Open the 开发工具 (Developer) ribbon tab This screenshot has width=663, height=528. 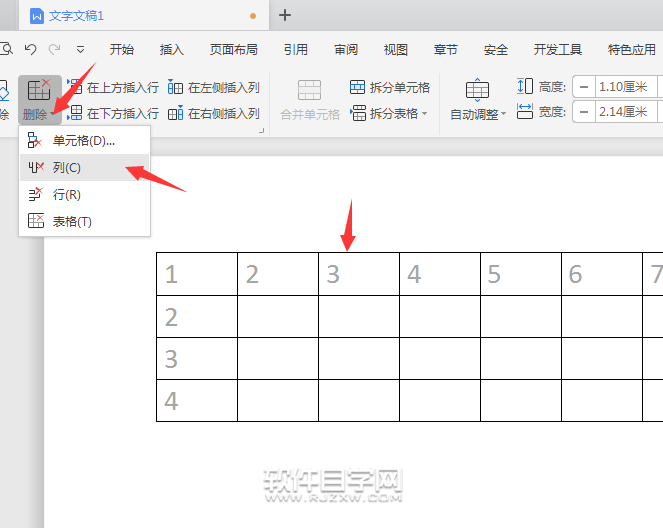558,50
